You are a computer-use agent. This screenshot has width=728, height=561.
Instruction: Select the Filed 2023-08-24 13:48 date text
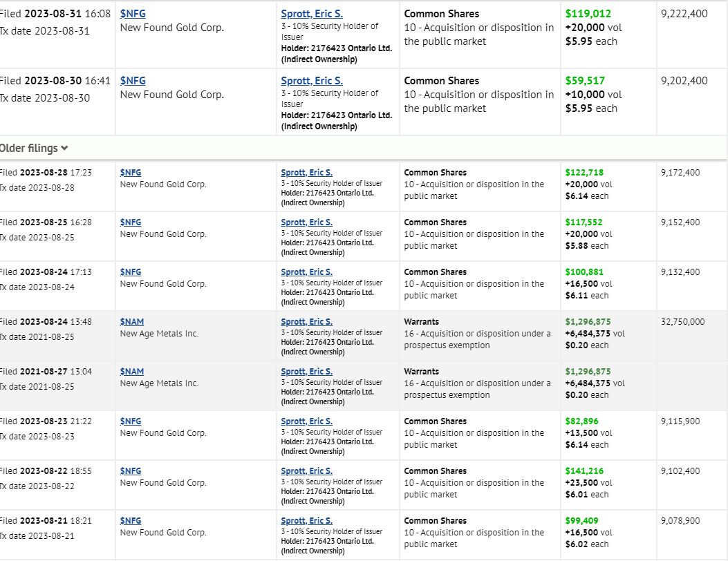tap(46, 321)
